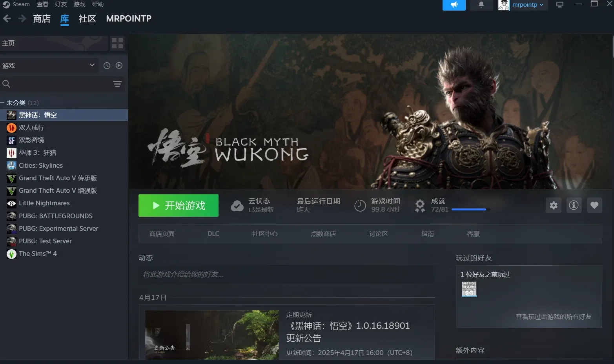This screenshot has width=614, height=364.
Task: Open 商店页面 link
Action: coord(162,234)
